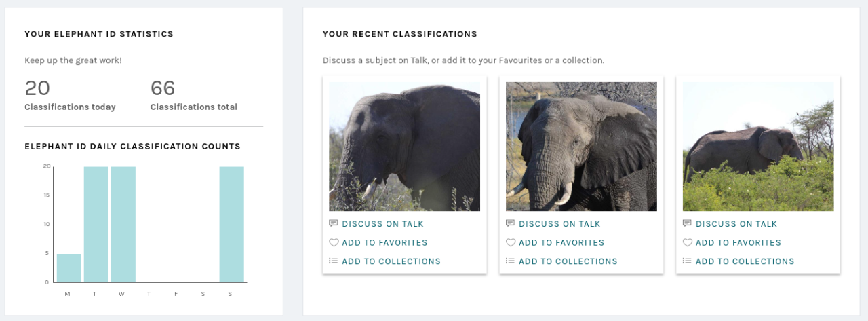Viewport: 868px width, 321px height.
Task: Open the first elephant close-up thumbnail
Action: tap(404, 147)
